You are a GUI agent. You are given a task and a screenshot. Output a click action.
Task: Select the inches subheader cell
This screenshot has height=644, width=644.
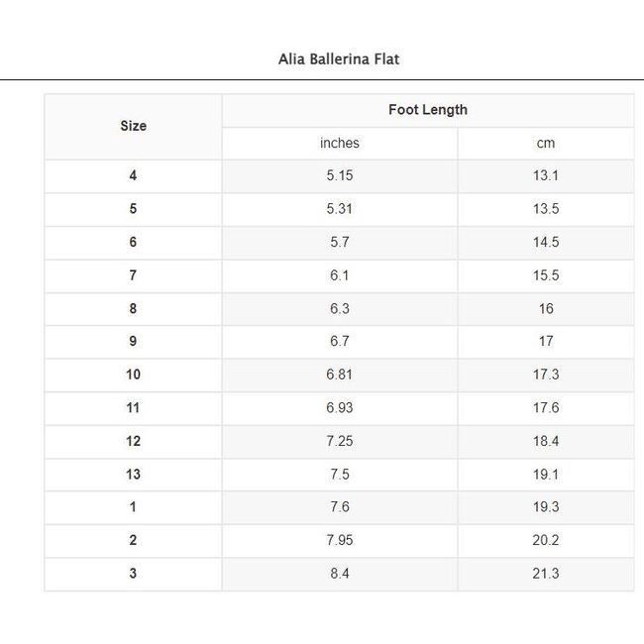pyautogui.click(x=339, y=143)
